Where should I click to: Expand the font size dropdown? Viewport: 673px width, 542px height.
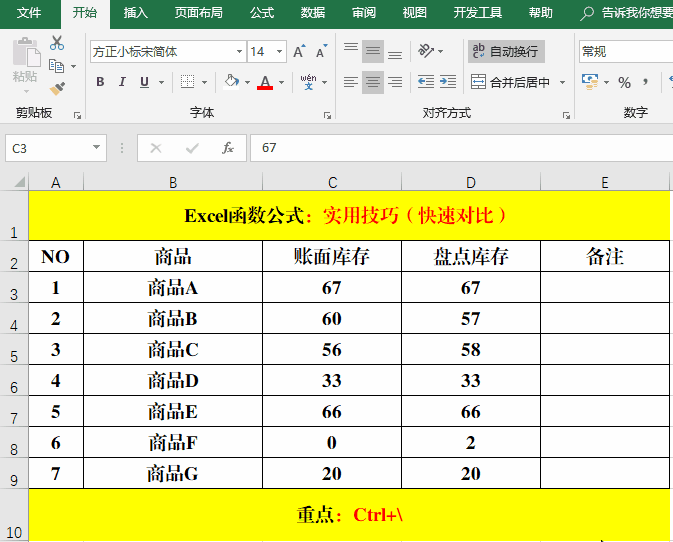point(280,51)
